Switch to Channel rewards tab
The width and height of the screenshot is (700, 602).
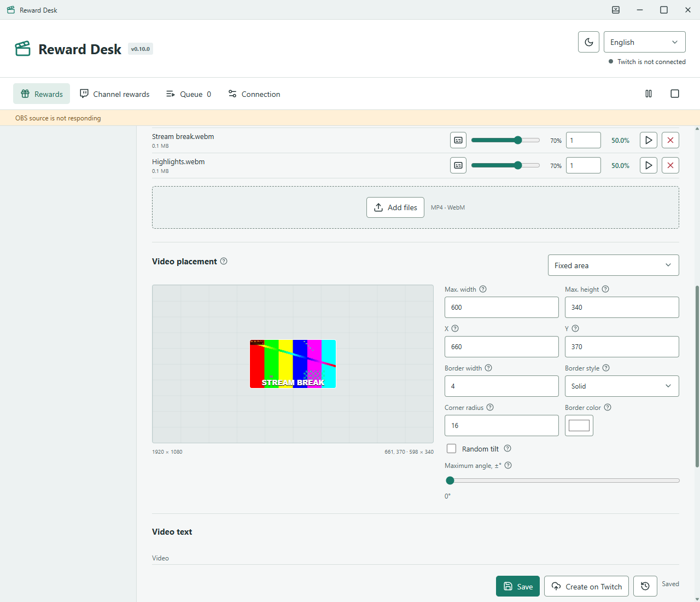(114, 94)
